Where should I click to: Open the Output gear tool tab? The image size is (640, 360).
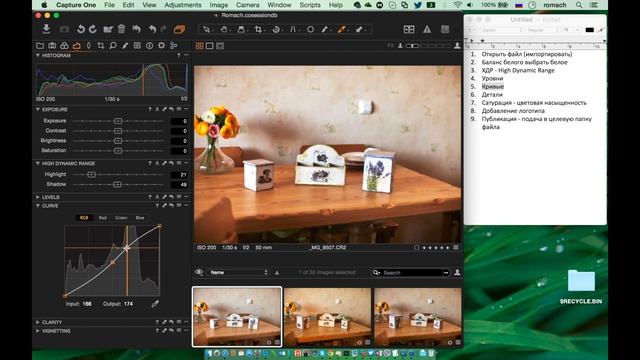click(x=162, y=46)
